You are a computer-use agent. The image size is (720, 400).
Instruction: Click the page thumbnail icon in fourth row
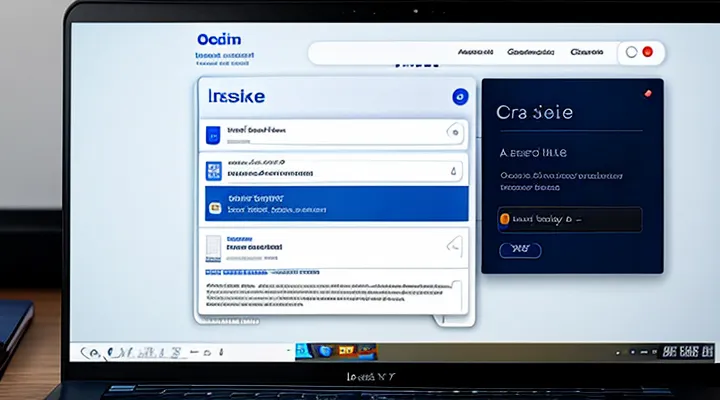click(x=212, y=245)
